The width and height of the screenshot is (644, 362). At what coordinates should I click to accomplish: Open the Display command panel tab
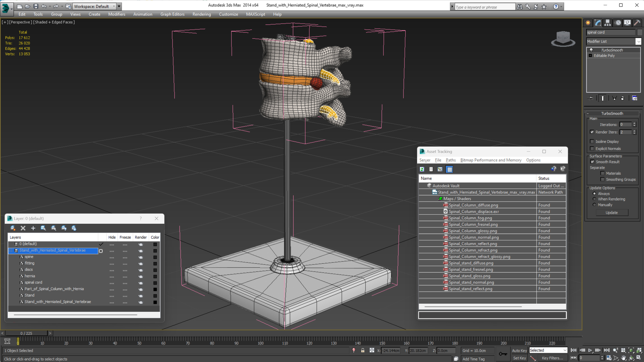tap(627, 23)
